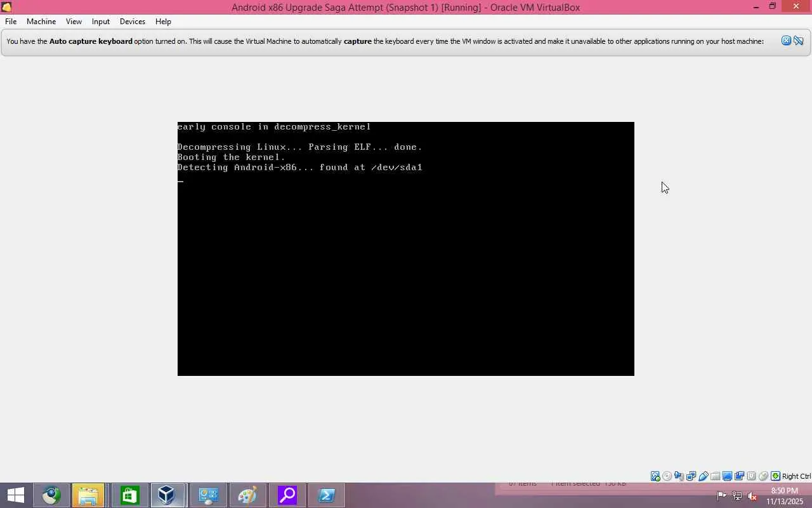Click the display settings indicator

pyautogui.click(x=727, y=476)
